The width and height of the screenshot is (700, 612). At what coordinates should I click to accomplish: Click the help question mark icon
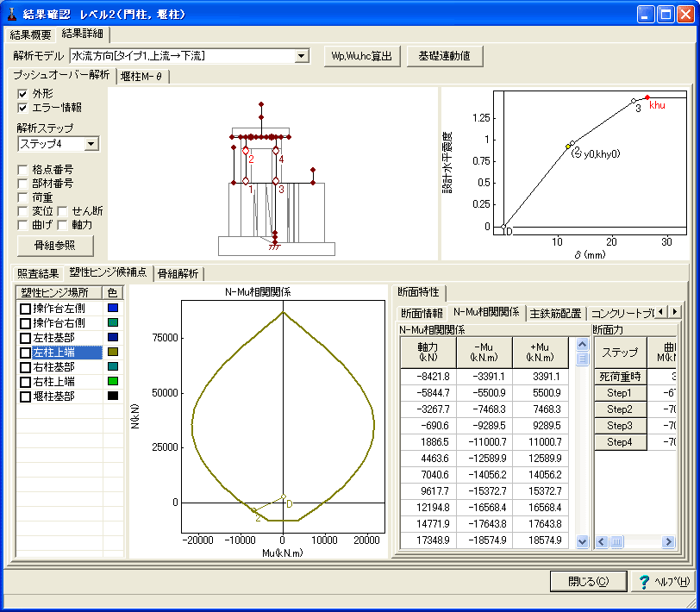click(x=644, y=582)
